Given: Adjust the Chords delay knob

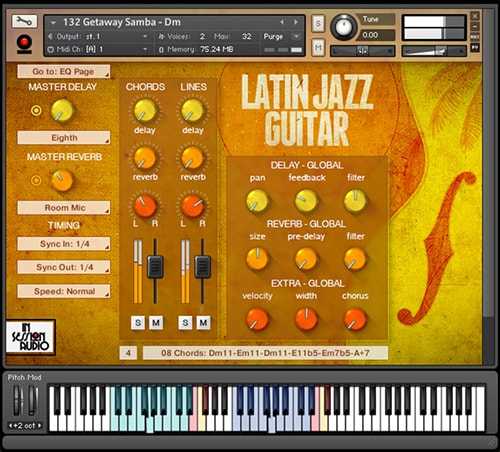Looking at the screenshot, I should click(x=145, y=110).
